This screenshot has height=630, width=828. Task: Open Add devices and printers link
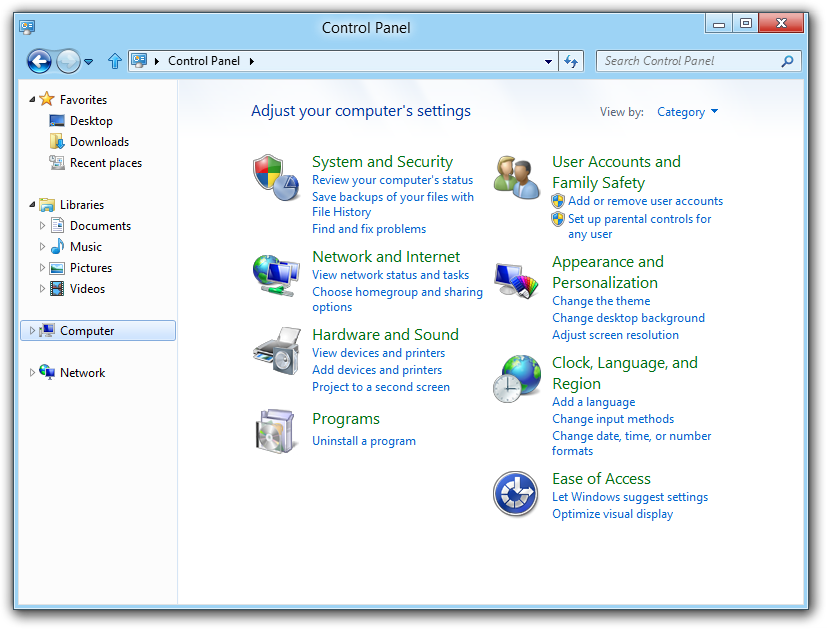pyautogui.click(x=377, y=370)
